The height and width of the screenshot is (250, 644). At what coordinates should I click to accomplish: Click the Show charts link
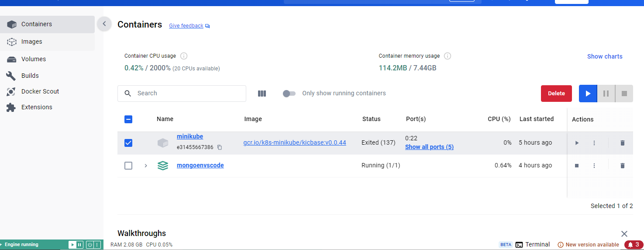(605, 56)
